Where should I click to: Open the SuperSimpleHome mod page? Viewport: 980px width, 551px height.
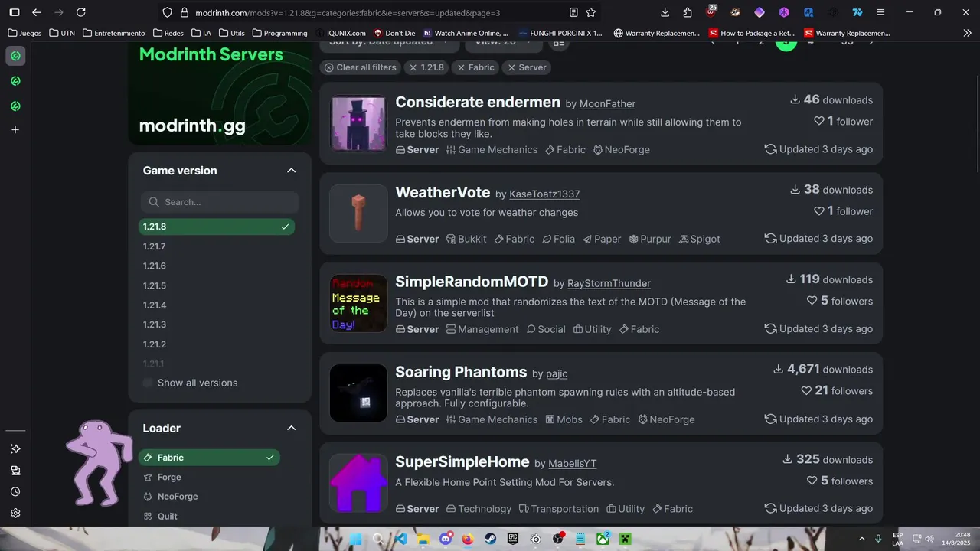462,461
